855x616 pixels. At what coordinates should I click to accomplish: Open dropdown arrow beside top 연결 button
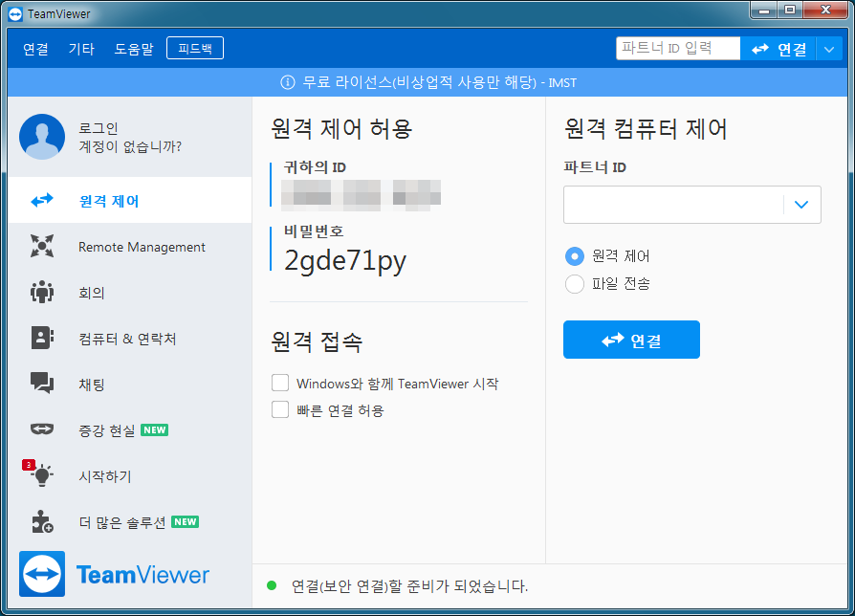tap(829, 49)
